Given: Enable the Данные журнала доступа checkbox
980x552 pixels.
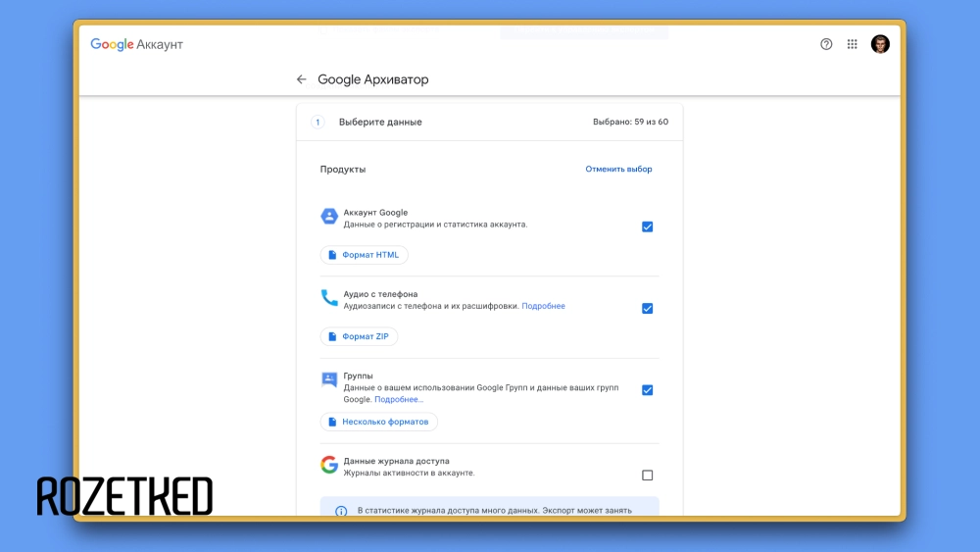Looking at the screenshot, I should pos(647,476).
